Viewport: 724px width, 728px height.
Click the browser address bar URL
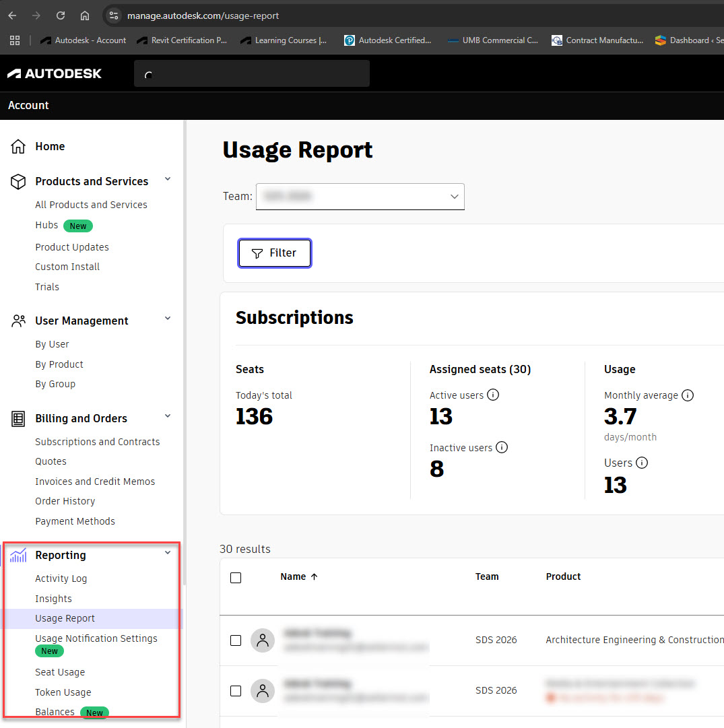[x=203, y=15]
